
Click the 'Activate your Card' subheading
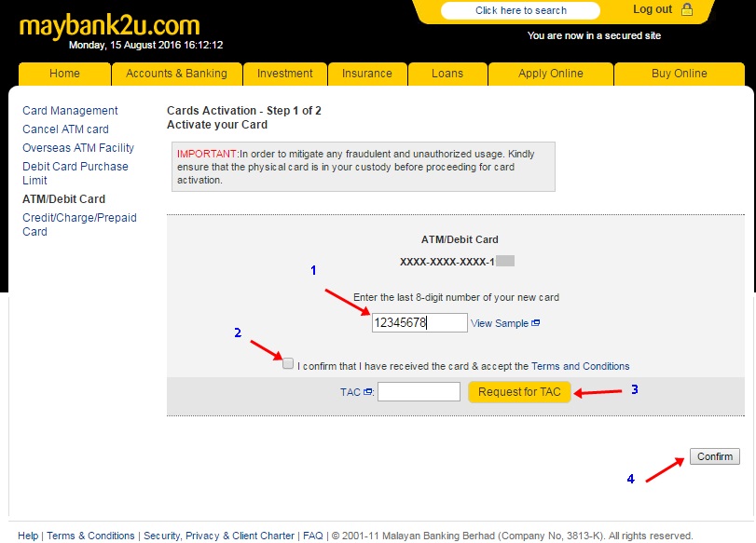(217, 125)
